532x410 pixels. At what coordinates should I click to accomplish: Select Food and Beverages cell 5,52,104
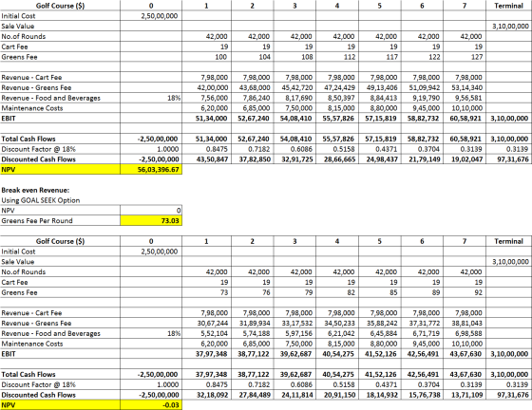207,333
